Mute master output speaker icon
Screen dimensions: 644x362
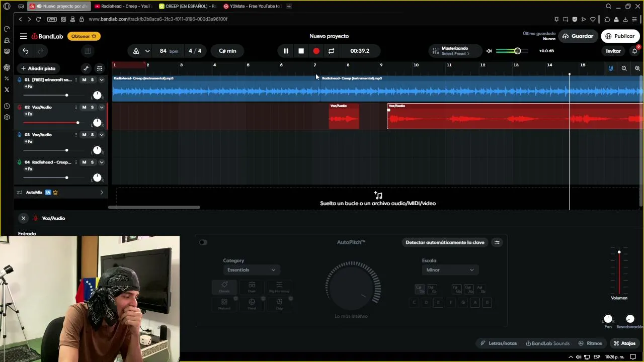click(x=489, y=51)
